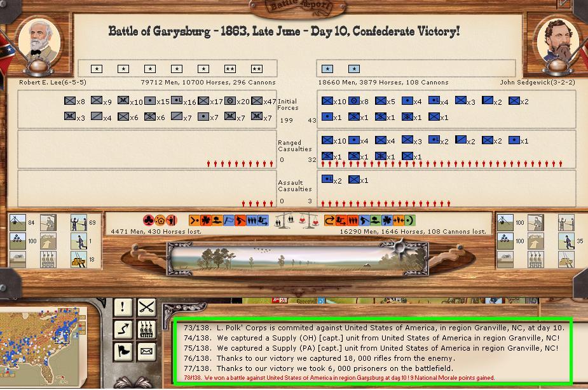Viewport: 588px width, 390px height.
Task: Click the zigzag arrow movement filter
Action: [x=123, y=329]
